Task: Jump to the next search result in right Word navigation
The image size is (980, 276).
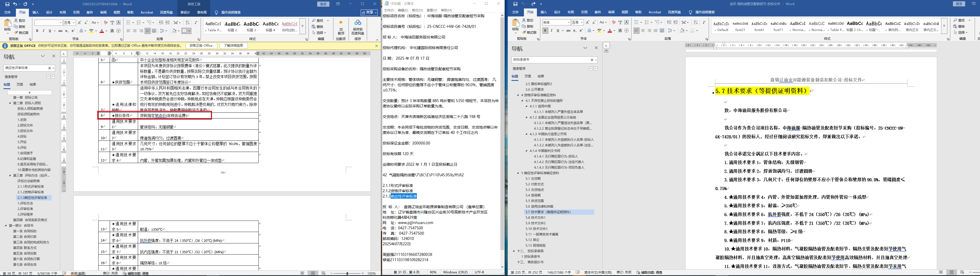Action: pyautogui.click(x=595, y=68)
